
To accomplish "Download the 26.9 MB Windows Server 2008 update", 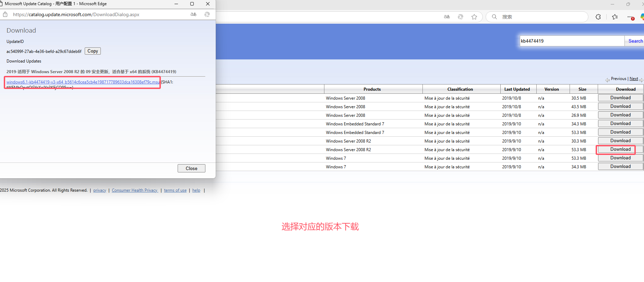I will [620, 115].
